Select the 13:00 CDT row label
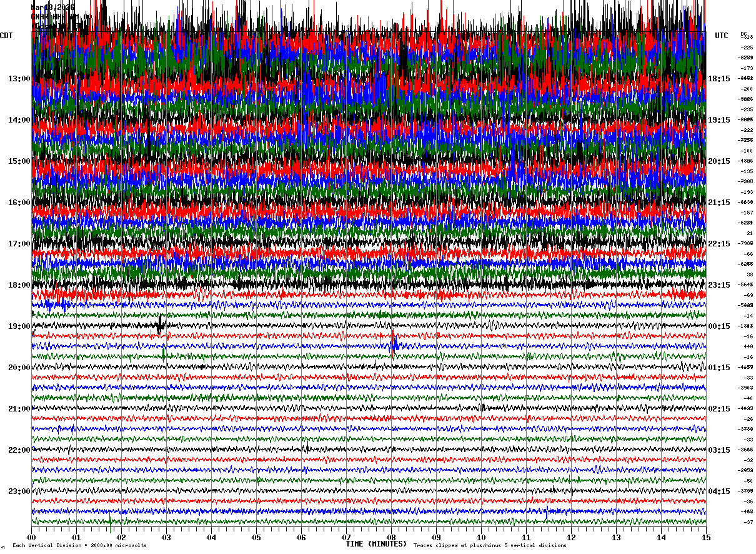This screenshot has height=554, width=756. (19, 79)
